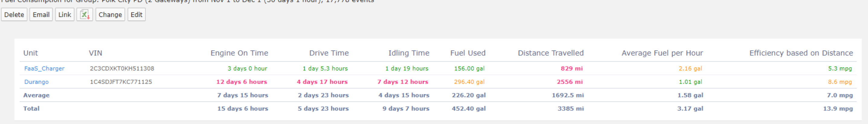The image size is (868, 124).
Task: Sort by Average Fuel per Hour header
Action: pos(662,53)
